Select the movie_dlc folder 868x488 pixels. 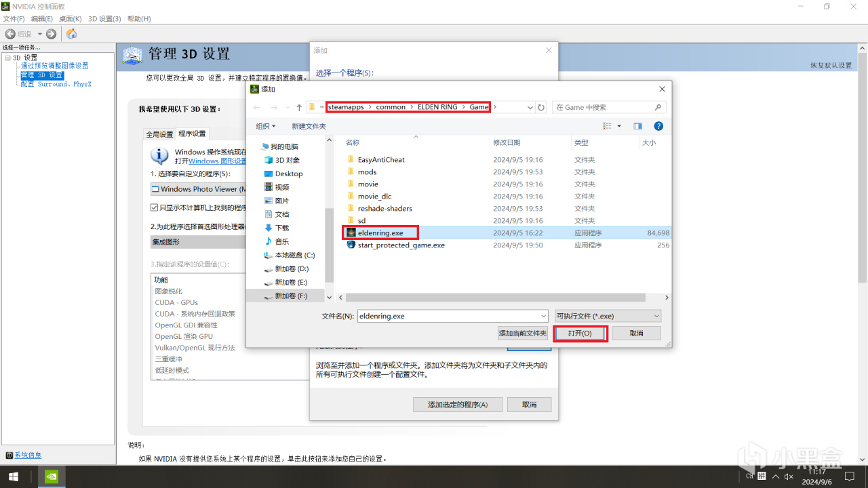[374, 196]
